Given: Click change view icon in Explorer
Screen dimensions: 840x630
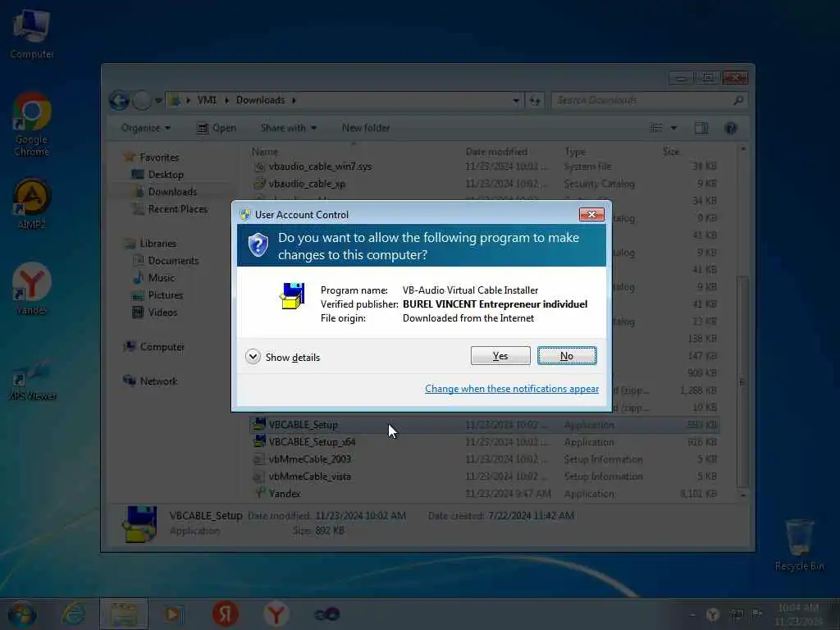Looking at the screenshot, I should [656, 128].
